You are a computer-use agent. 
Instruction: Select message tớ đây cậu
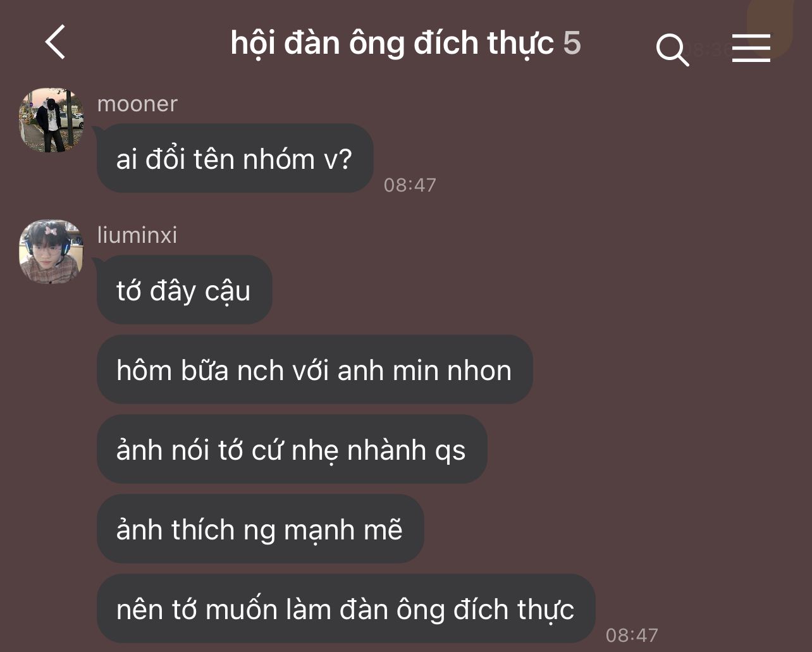tap(184, 290)
